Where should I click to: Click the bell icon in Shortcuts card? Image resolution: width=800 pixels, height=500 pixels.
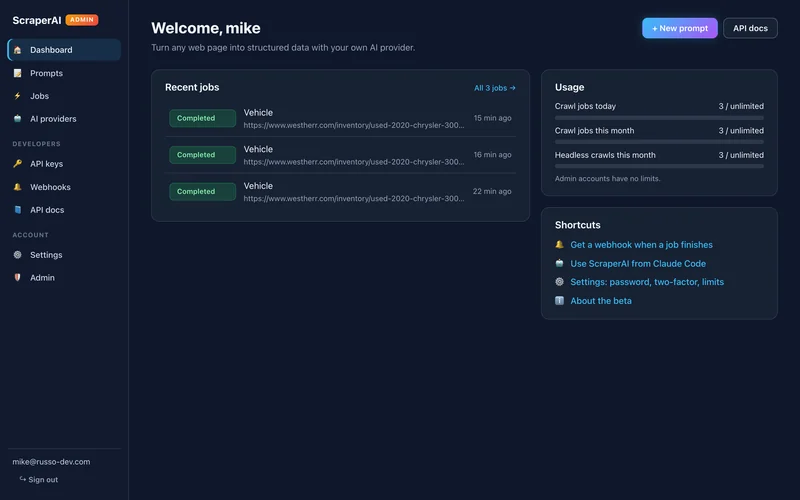coord(559,244)
